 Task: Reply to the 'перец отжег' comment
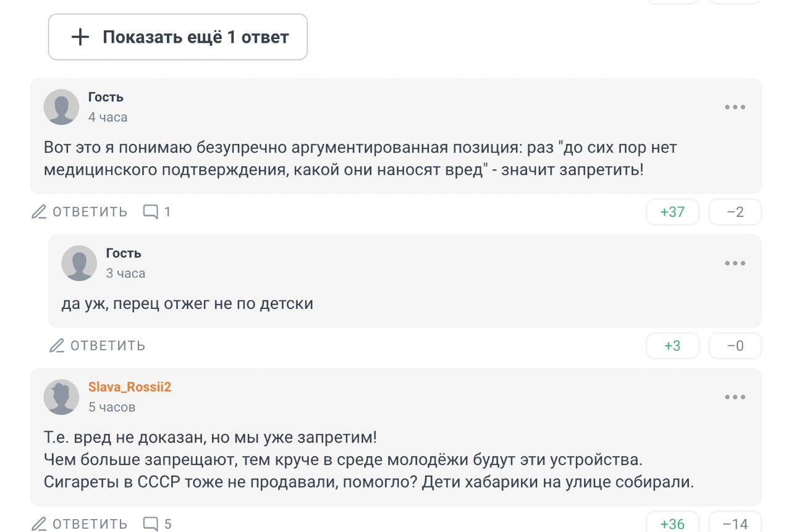[98, 345]
